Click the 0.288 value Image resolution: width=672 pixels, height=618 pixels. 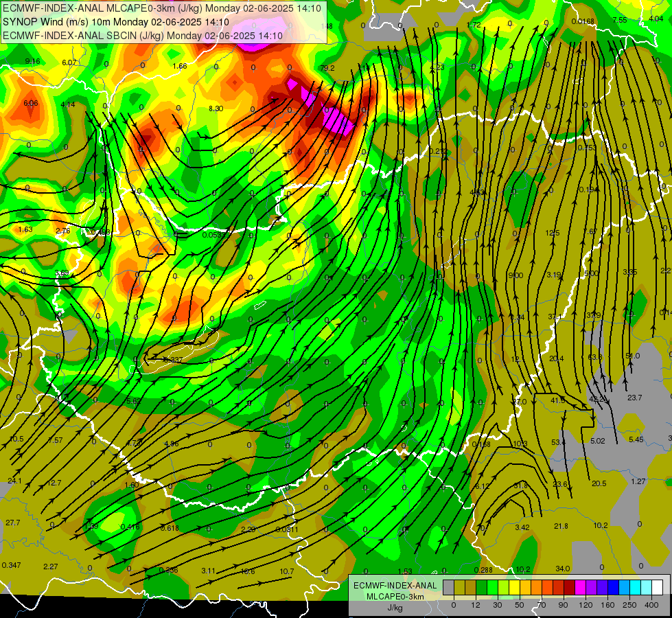(x=483, y=569)
